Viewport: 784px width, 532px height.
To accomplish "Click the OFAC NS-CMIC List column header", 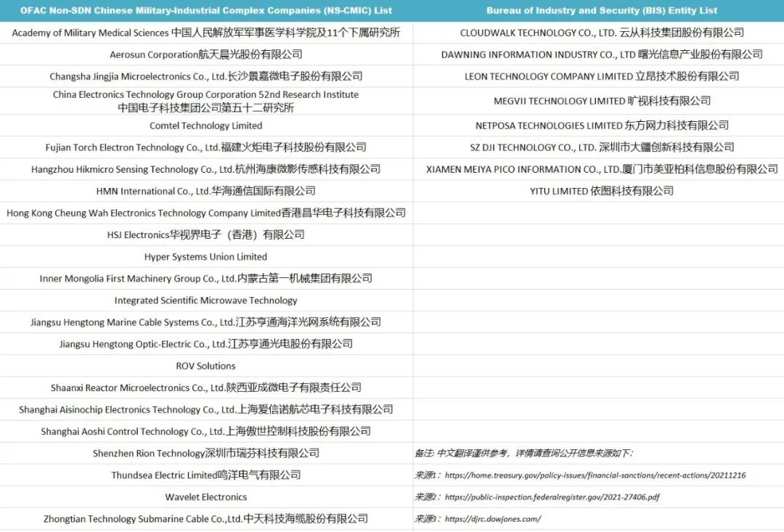I will pyautogui.click(x=206, y=10).
